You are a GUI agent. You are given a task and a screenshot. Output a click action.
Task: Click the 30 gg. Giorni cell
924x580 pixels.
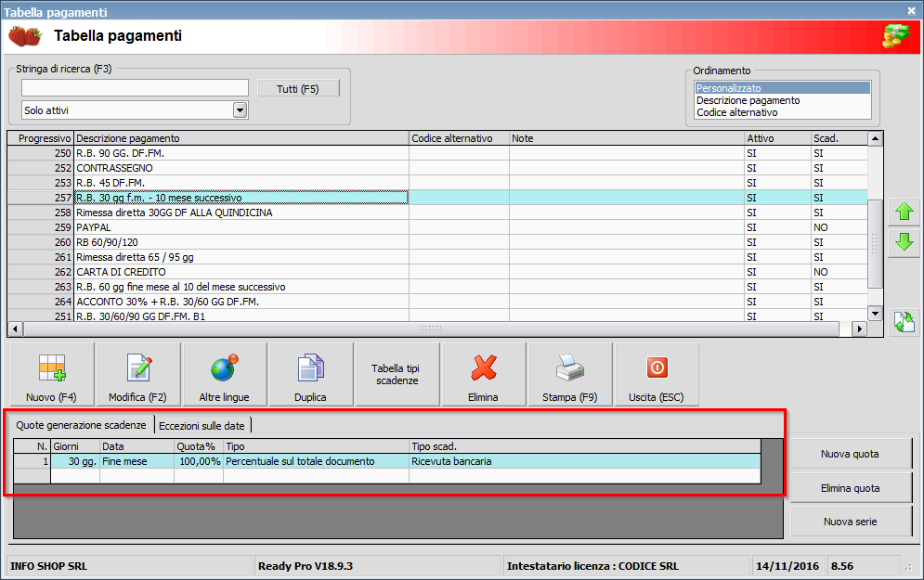coord(75,461)
